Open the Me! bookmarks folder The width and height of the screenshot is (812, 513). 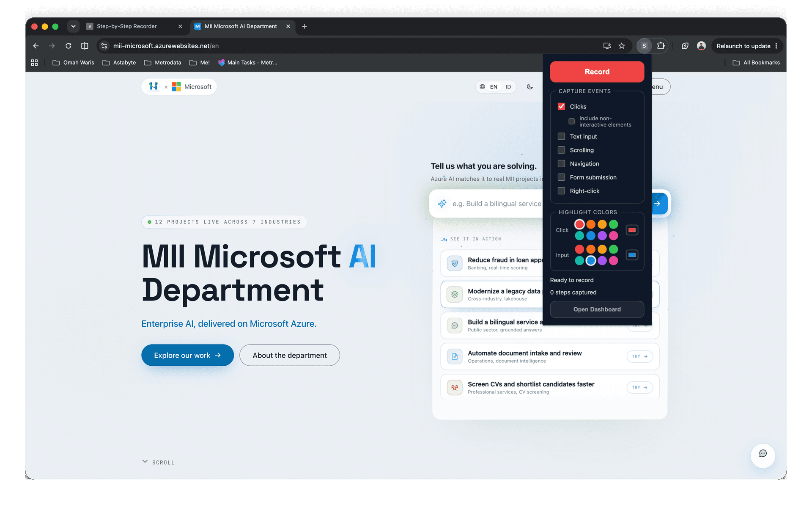click(x=200, y=63)
